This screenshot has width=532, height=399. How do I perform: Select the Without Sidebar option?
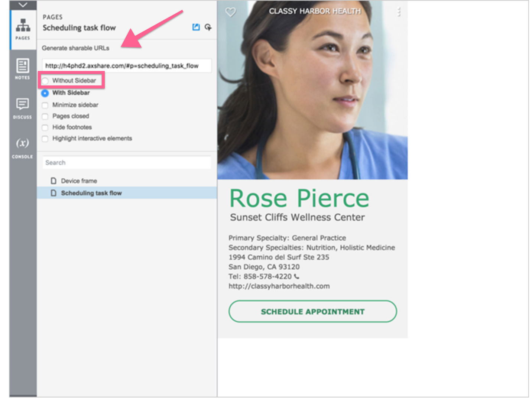[45, 81]
